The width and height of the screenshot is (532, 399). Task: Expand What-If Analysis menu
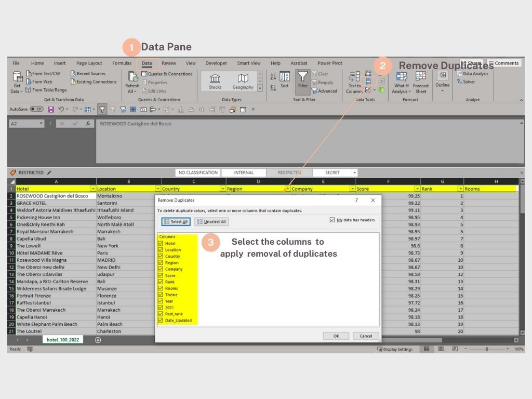pos(402,83)
